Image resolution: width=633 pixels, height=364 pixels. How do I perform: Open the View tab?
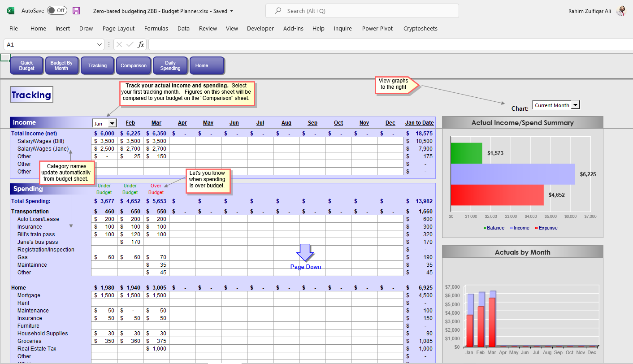click(x=232, y=28)
